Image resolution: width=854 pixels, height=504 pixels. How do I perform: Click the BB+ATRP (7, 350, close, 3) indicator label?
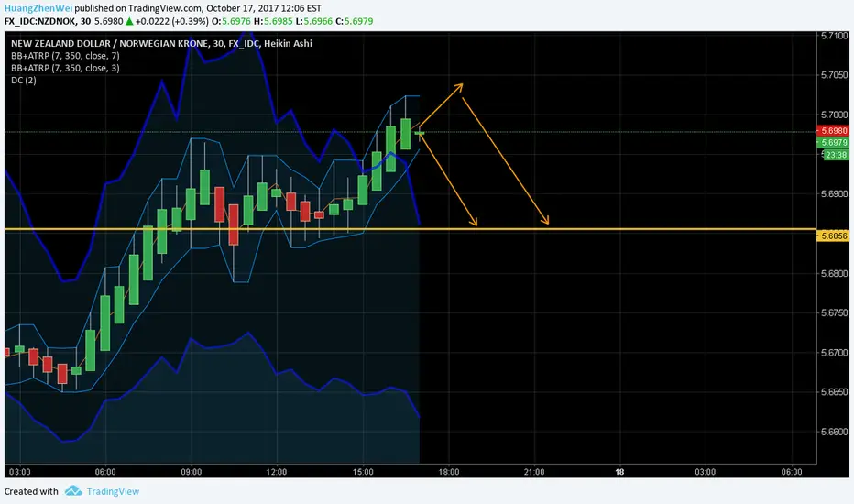65,68
